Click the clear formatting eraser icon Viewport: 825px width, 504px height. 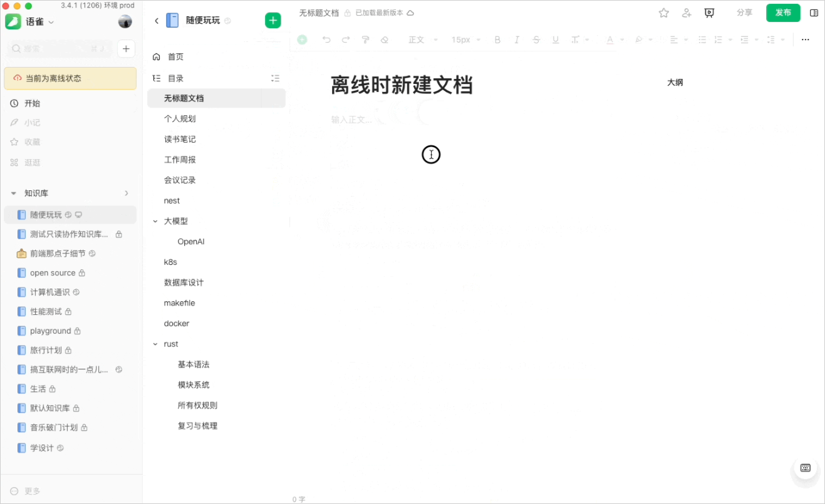coord(385,39)
